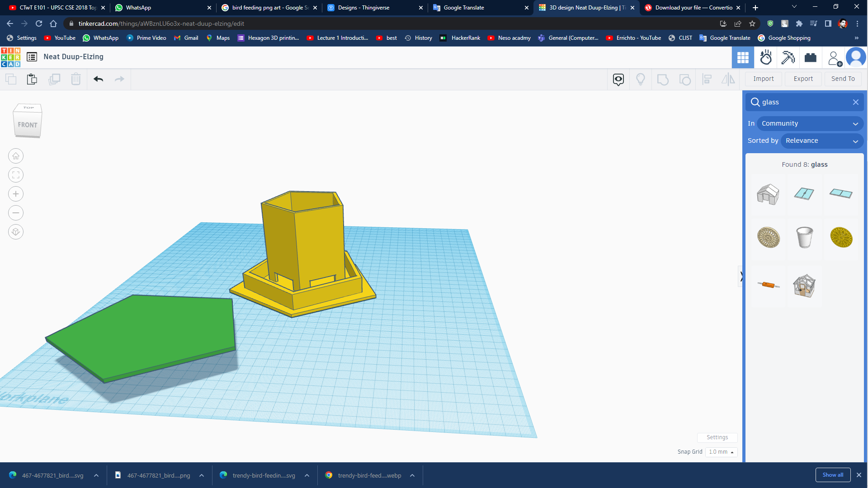Clear the glass search text
The height and width of the screenshot is (488, 868).
point(855,102)
